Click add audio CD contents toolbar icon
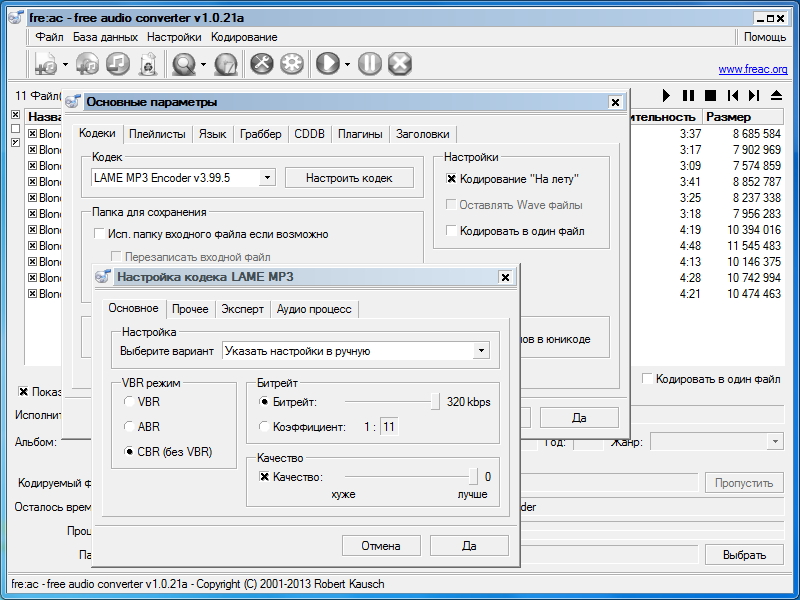This screenshot has width=800, height=600. tap(87, 64)
